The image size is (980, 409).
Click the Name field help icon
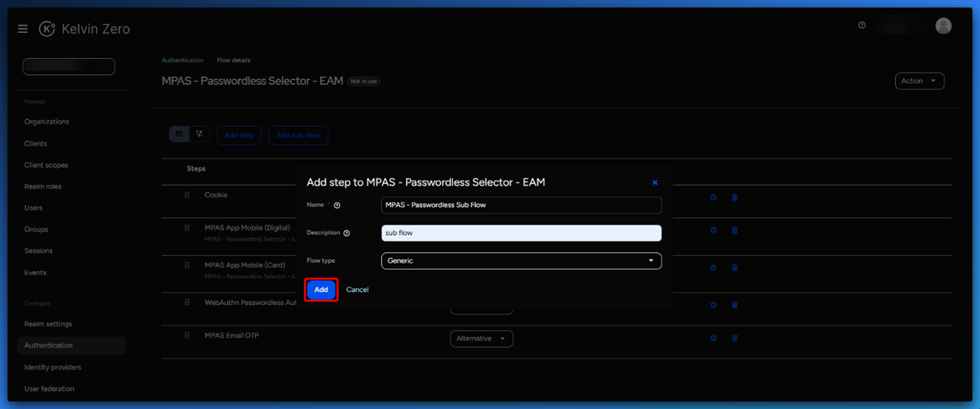[337, 206]
